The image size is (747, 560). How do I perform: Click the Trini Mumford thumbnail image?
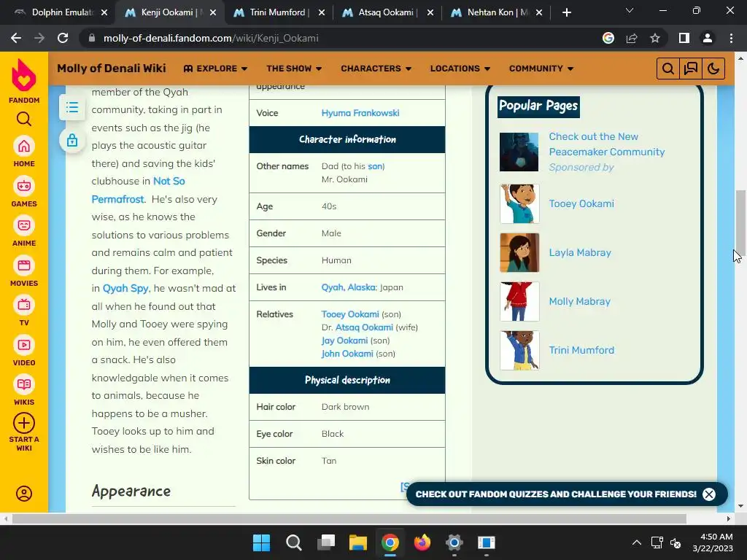[x=519, y=351]
